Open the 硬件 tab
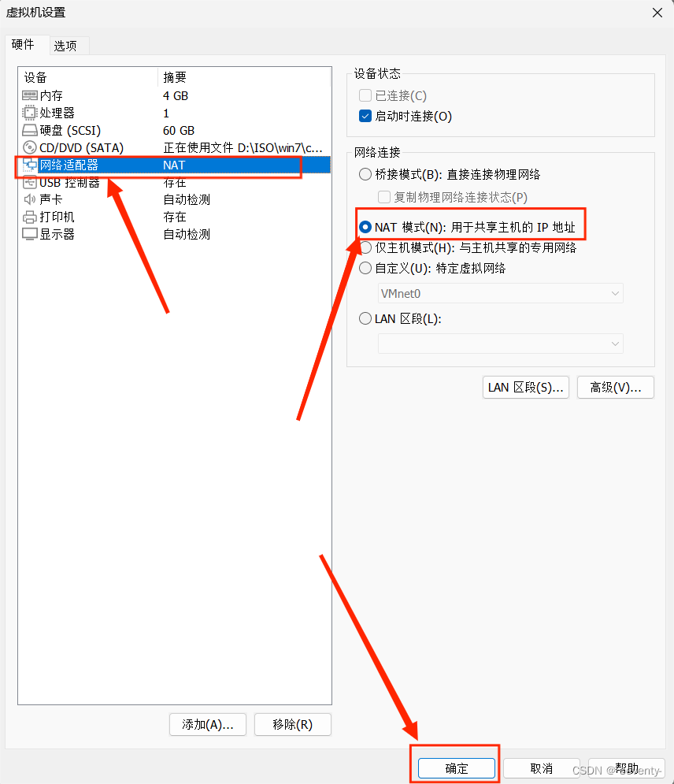The width and height of the screenshot is (674, 784). tap(23, 44)
